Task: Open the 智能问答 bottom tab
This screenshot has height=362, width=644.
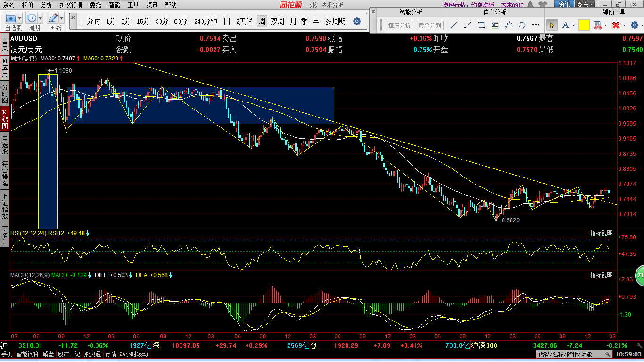Action: pos(28,354)
